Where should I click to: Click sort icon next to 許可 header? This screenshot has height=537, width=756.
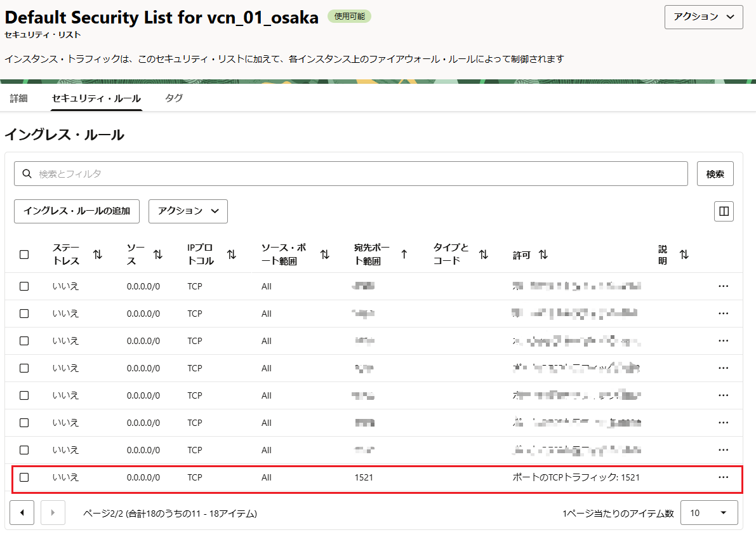543,255
